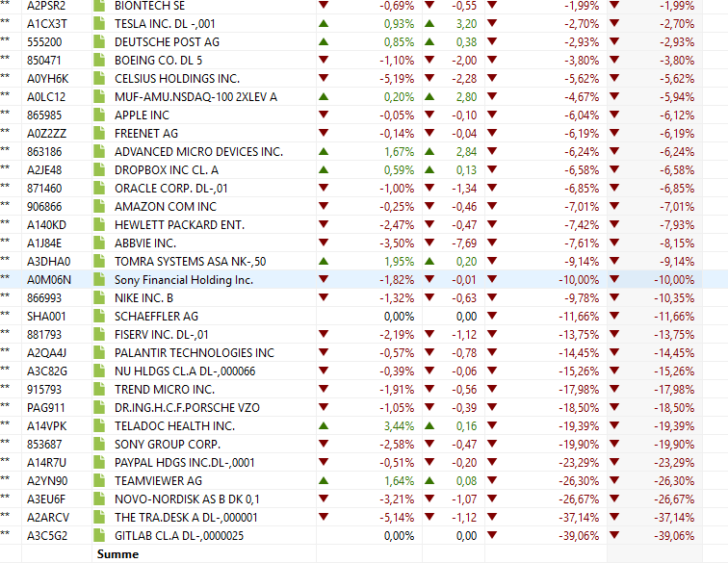The image size is (728, 563).
Task: Click TOMRA's daily percent change 1,95%
Action: pyautogui.click(x=400, y=262)
